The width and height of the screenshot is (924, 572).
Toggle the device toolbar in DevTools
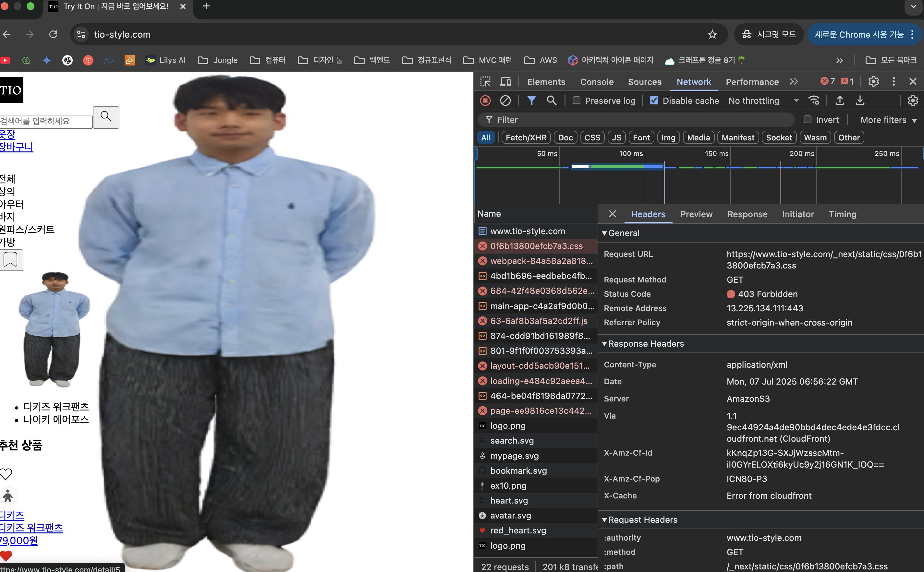[x=505, y=81]
